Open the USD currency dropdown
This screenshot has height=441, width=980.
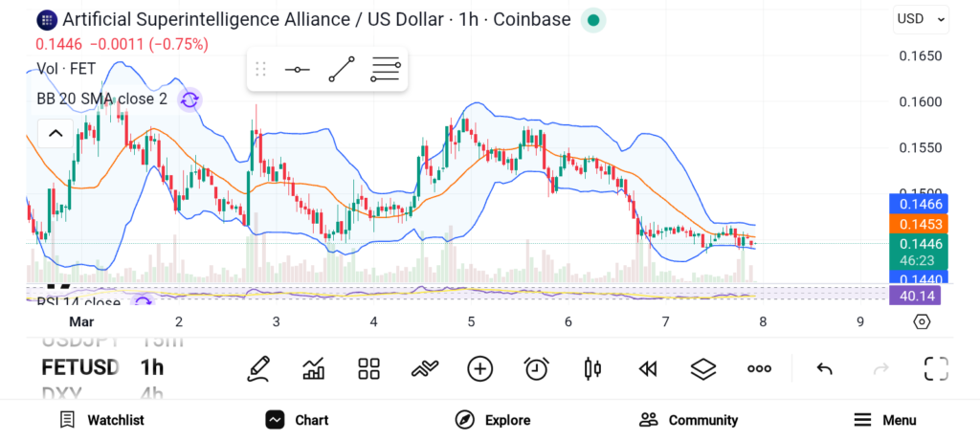coord(921,18)
